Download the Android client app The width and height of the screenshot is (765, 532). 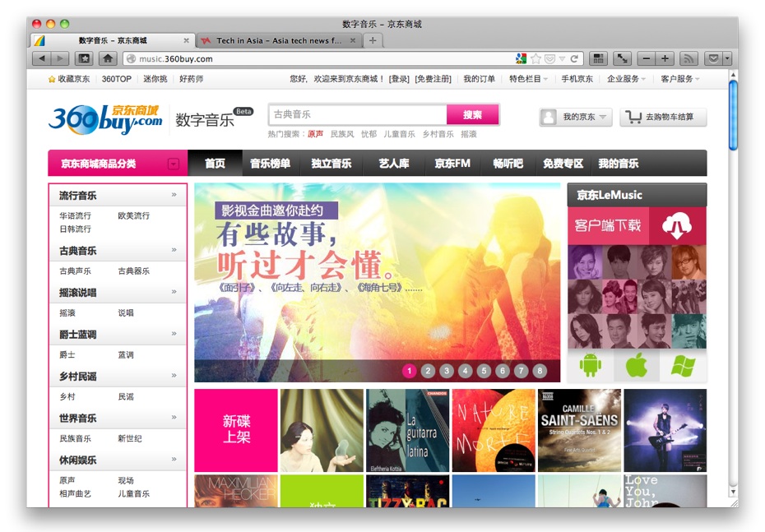[x=590, y=365]
